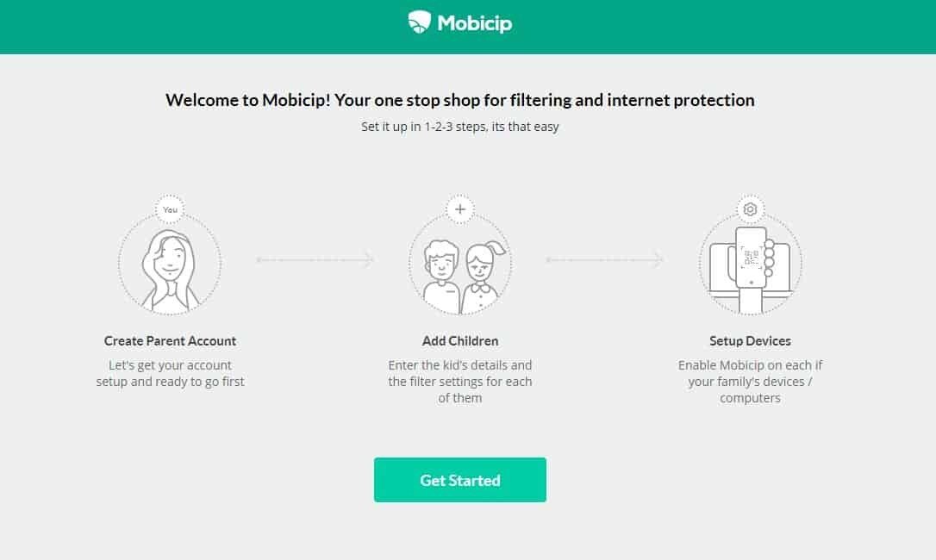This screenshot has width=936, height=560.
Task: Click the Add Children heading
Action: coord(460,341)
